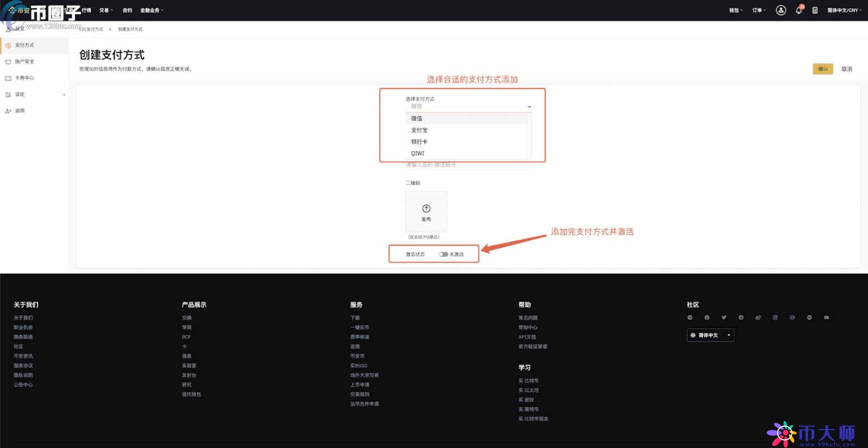Toggle the 激活状态 activation switch
Image resolution: width=868 pixels, height=448 pixels.
click(x=443, y=254)
